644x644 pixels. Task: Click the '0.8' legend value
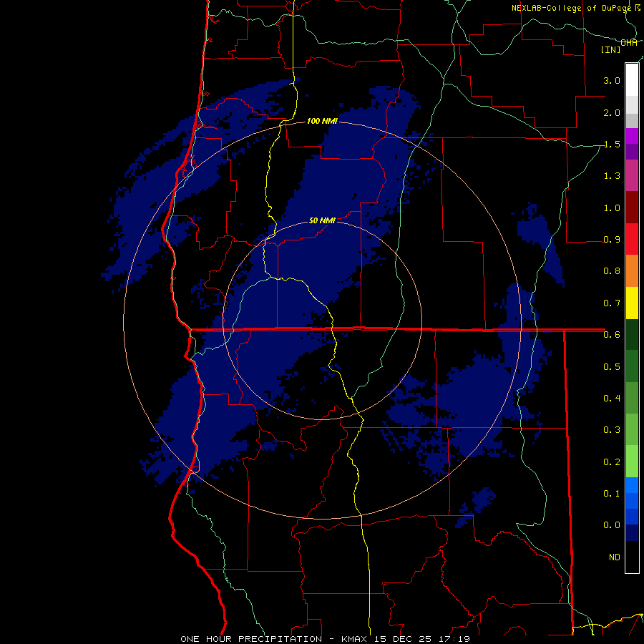coord(612,270)
